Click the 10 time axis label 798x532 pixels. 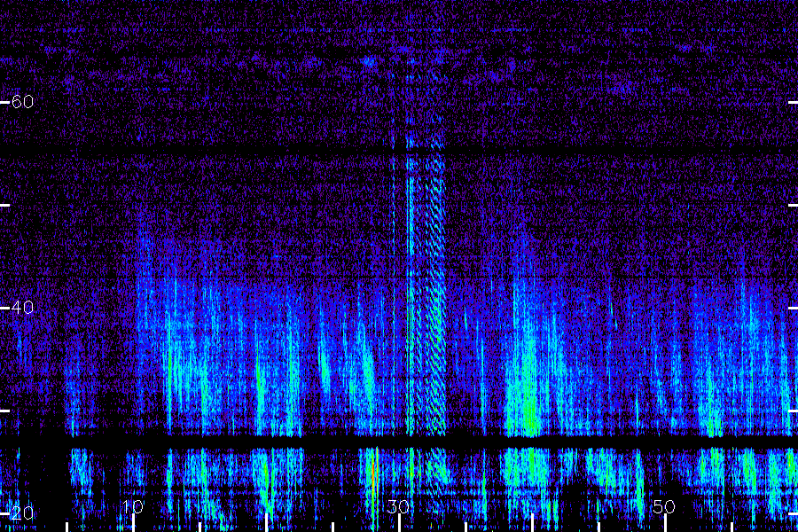click(133, 506)
